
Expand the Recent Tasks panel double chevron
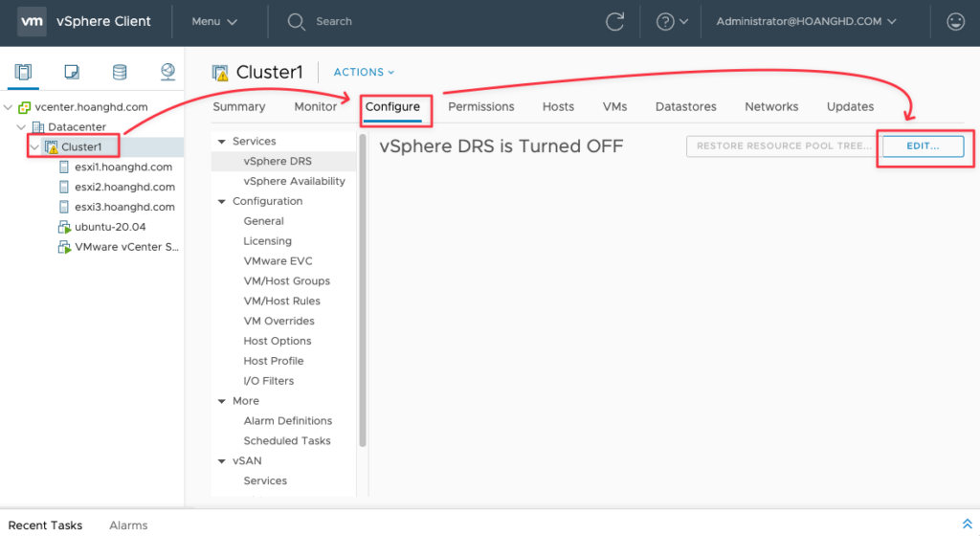pyautogui.click(x=967, y=524)
